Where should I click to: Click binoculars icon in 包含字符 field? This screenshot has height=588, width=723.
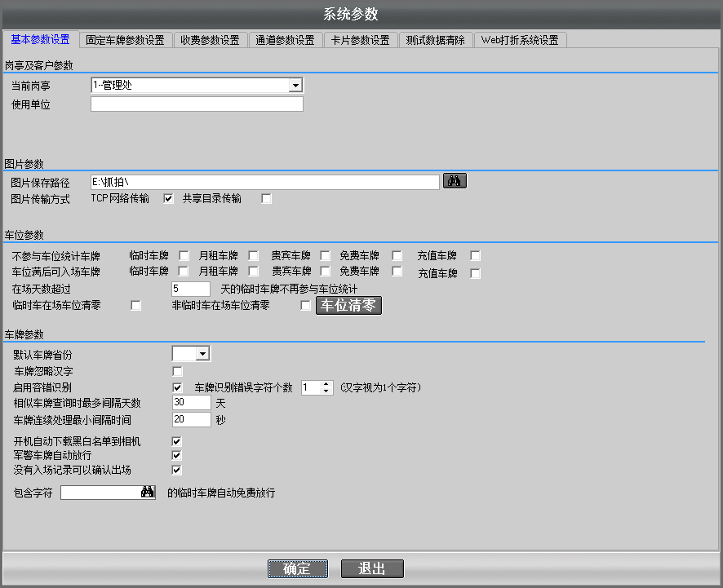[148, 493]
